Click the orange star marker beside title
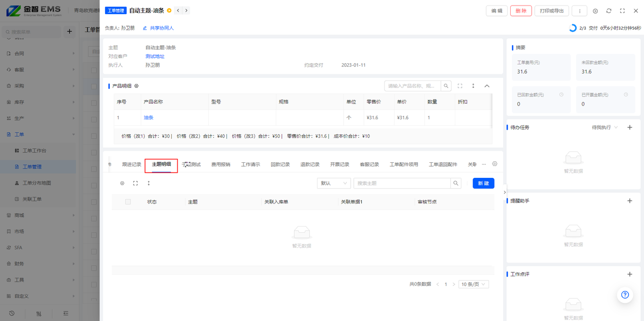Viewport: 644px width, 321px height. click(169, 11)
